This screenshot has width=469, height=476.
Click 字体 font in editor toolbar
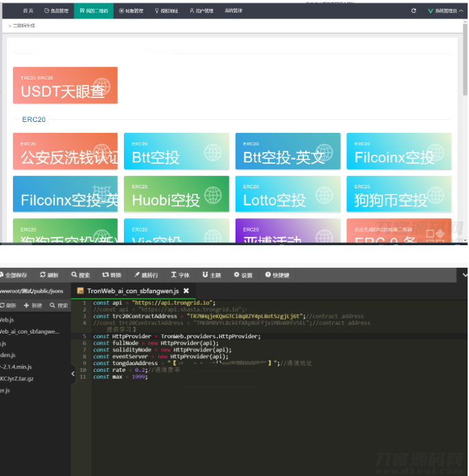pyautogui.click(x=180, y=275)
